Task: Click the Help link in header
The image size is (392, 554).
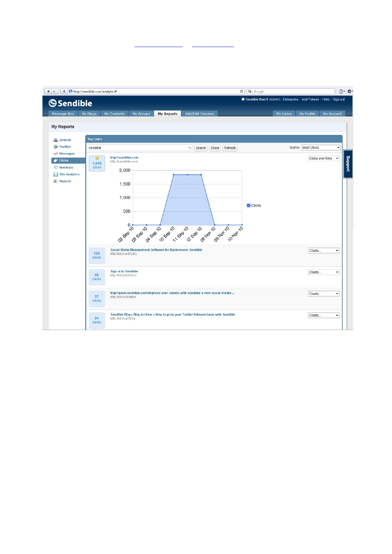Action: [x=326, y=99]
